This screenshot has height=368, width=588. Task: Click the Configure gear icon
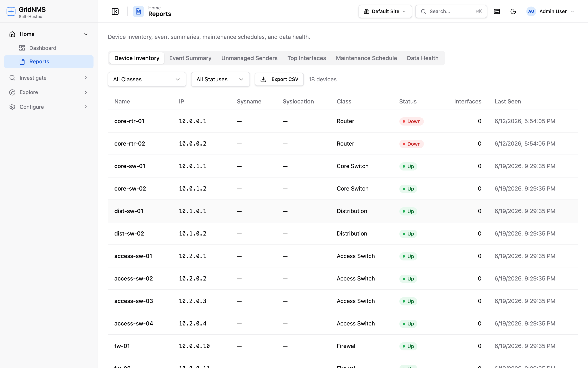click(12, 107)
